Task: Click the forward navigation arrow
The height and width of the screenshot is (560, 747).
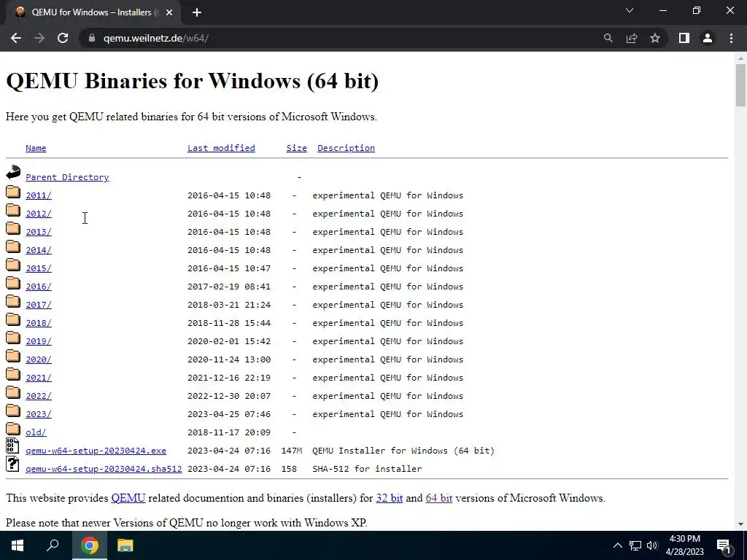Action: pyautogui.click(x=39, y=38)
